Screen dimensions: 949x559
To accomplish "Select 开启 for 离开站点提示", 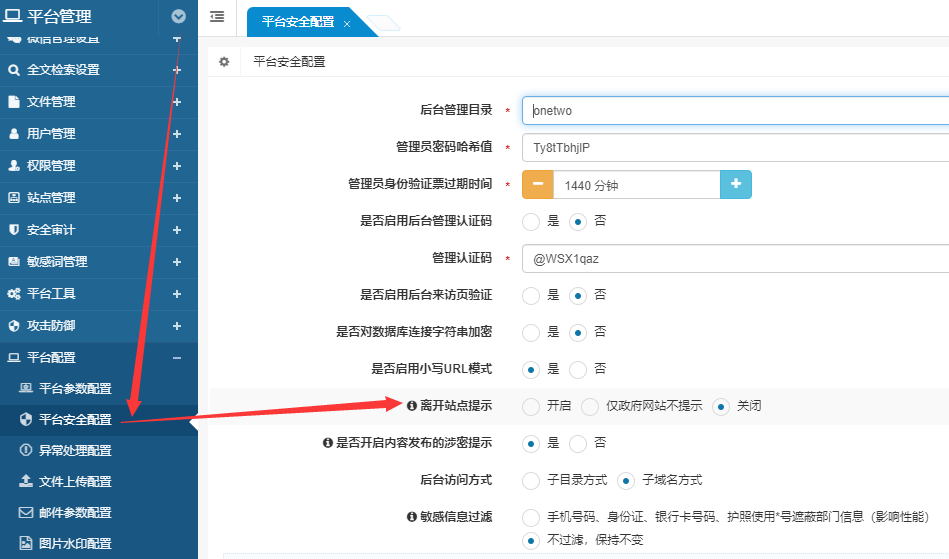I will [x=532, y=406].
